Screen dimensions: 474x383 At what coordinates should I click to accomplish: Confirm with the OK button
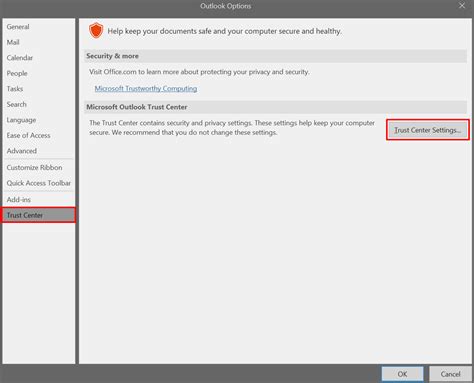[402, 374]
